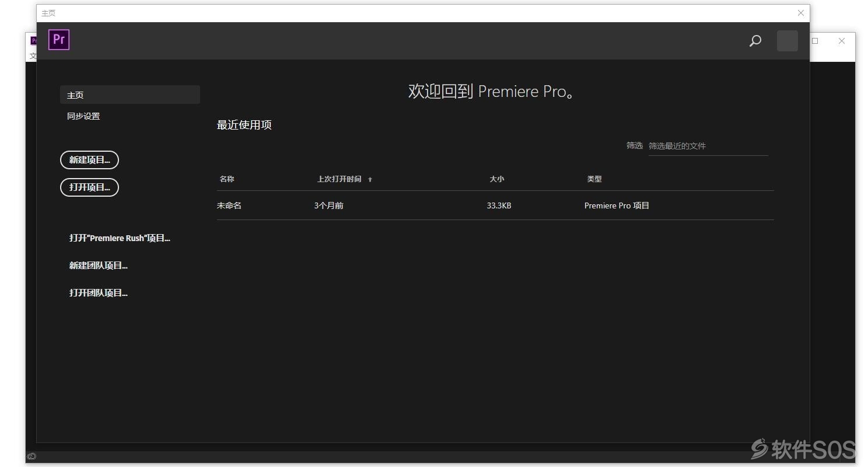Close the 主页 home dialog
Image resolution: width=868 pixels, height=467 pixels.
click(x=801, y=13)
